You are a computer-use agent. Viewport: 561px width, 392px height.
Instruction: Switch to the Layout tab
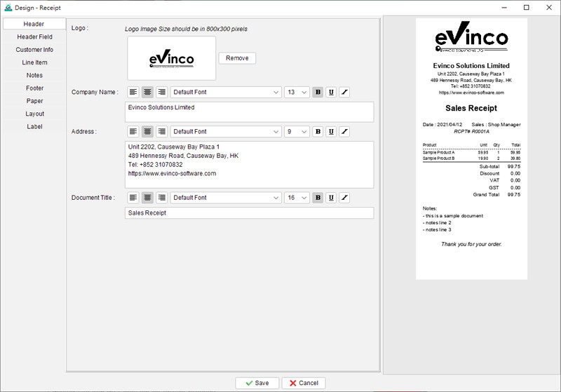34,114
